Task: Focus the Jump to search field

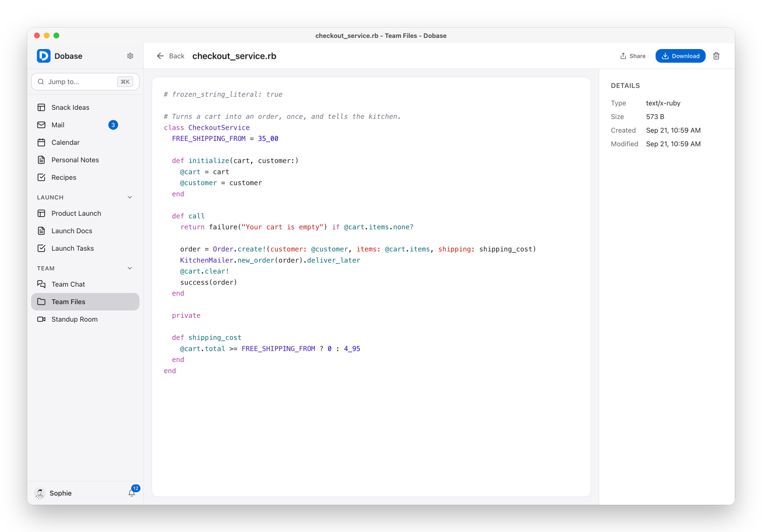Action: point(85,82)
